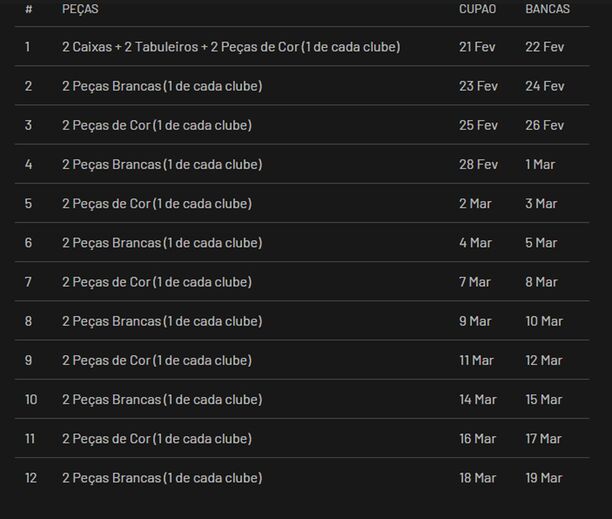Image resolution: width=612 pixels, height=519 pixels.
Task: Click the 22 Fev bancas date
Action: click(544, 47)
